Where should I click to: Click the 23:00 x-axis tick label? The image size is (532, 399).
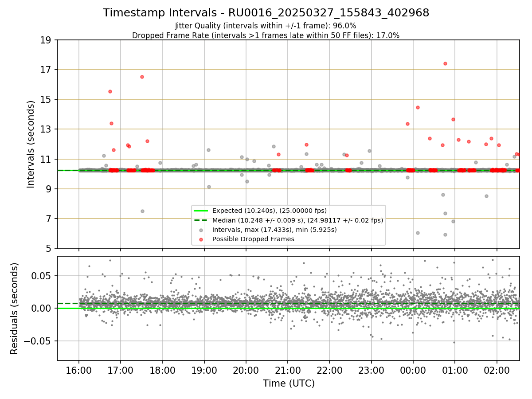click(371, 370)
